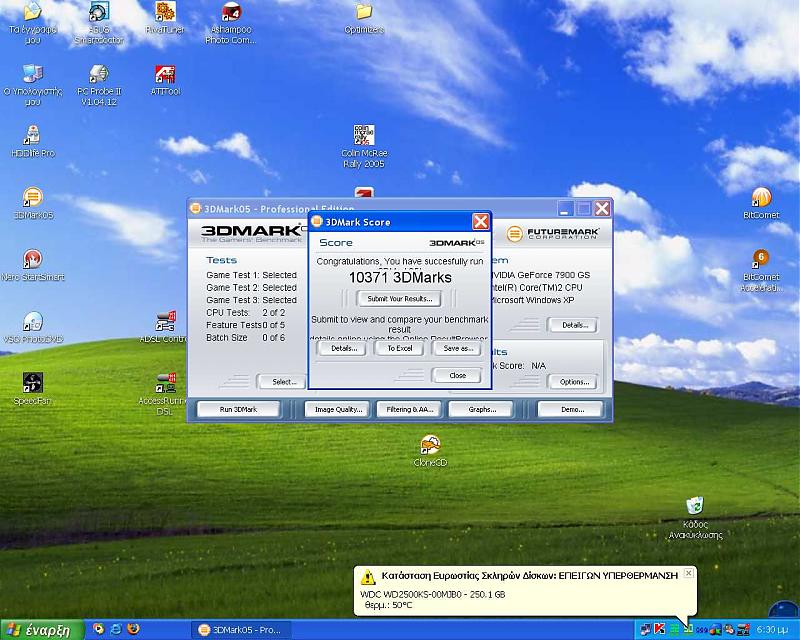
Task: Click Game Test 1: Selected row
Action: 251,275
